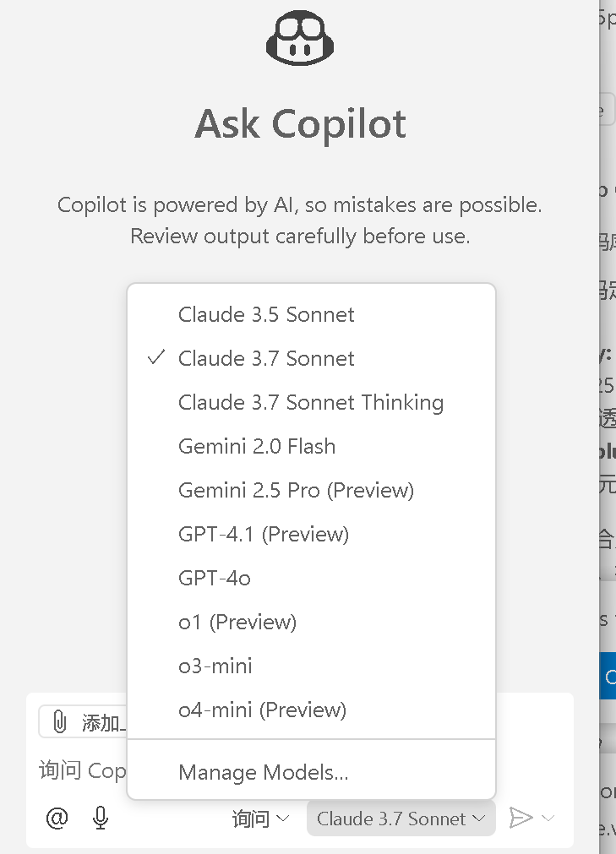Select GPT-4.1 (Preview) model

(263, 534)
